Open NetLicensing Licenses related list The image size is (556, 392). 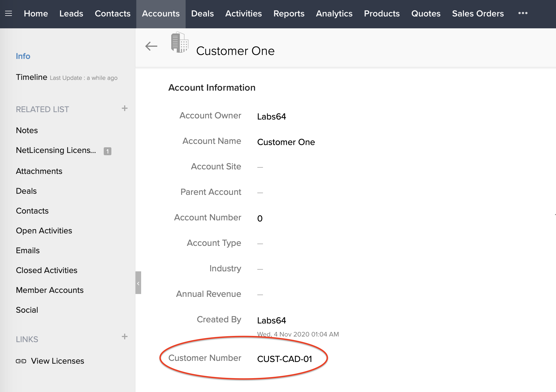[x=56, y=150]
